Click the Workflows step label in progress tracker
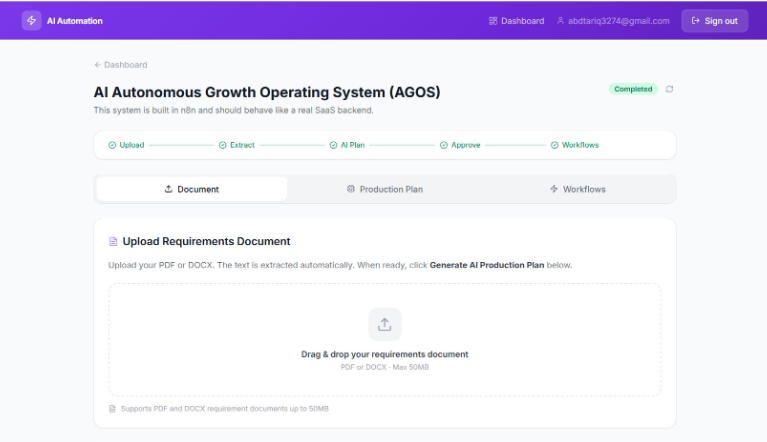Viewport: 767px width, 442px height. (580, 145)
